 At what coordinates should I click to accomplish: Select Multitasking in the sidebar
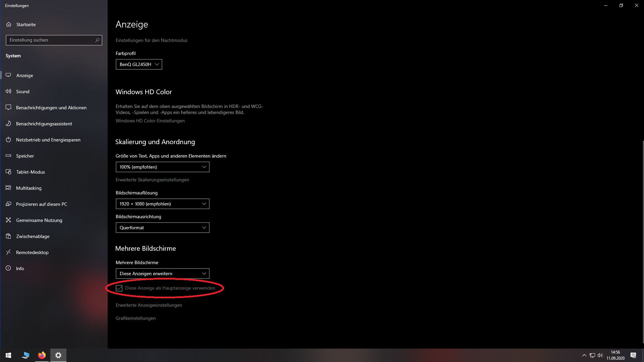click(29, 188)
